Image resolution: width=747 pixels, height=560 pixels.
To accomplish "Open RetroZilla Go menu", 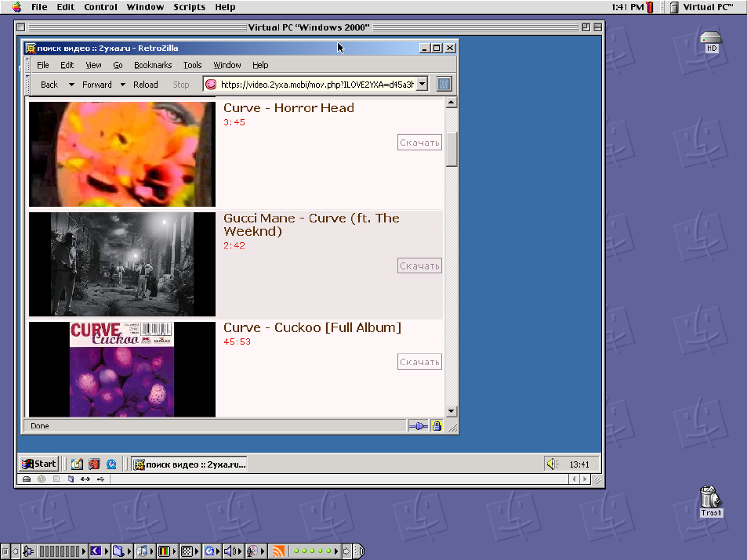I will tap(118, 65).
